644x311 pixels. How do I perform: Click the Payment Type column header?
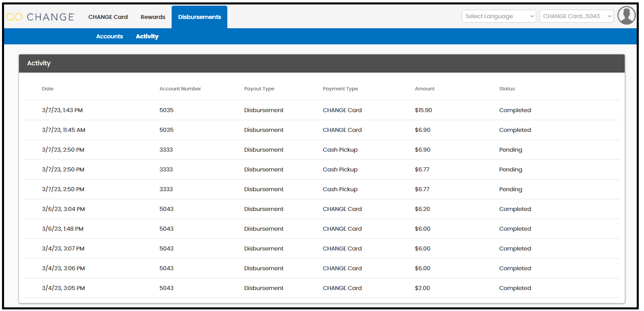340,89
